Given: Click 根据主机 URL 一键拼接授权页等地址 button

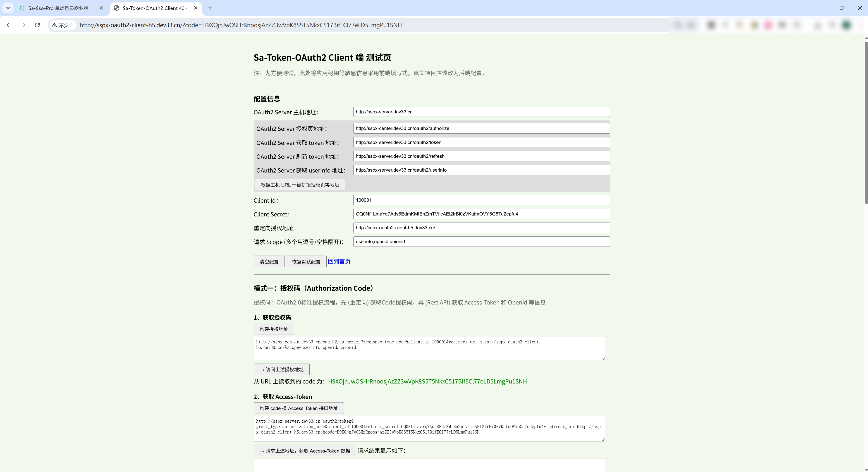Looking at the screenshot, I should point(300,185).
